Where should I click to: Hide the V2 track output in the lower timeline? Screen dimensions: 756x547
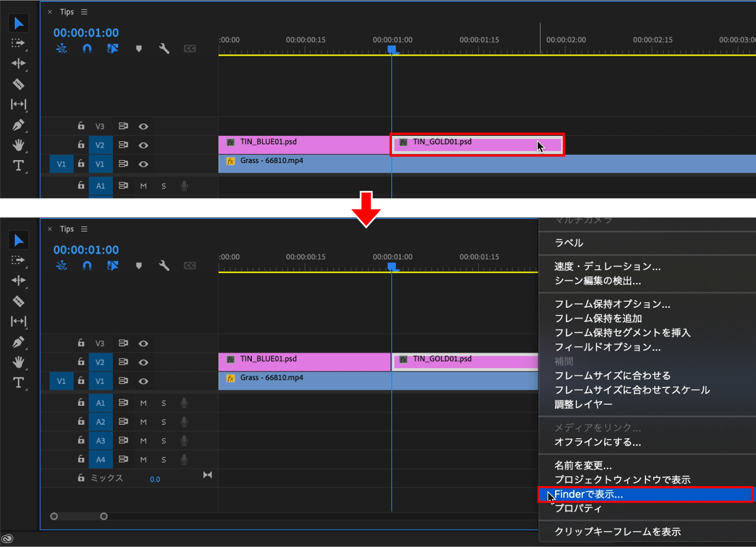143,362
